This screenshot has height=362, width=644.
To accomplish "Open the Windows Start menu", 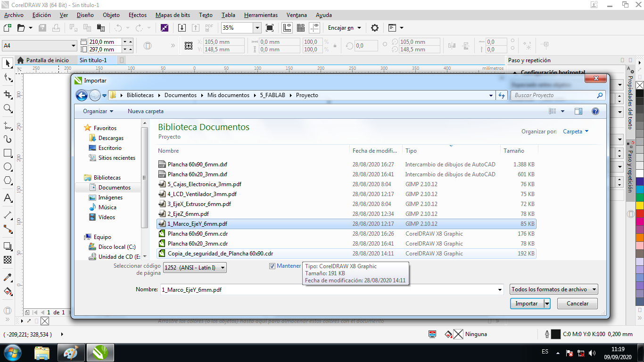I will (x=12, y=353).
